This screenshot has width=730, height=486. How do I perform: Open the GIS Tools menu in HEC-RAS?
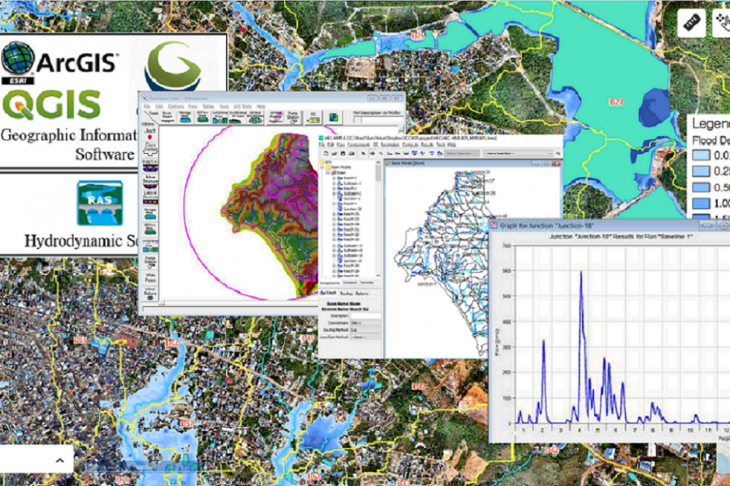pos(243,107)
